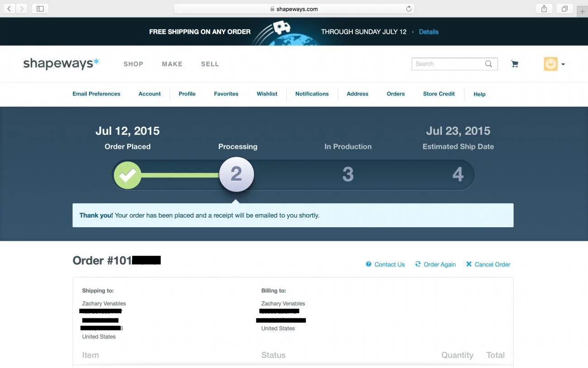Click the step 2 Processing circle

(x=237, y=174)
